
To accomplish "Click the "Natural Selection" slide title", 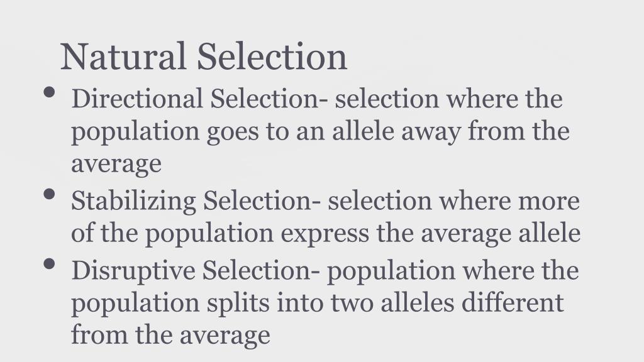I will [x=204, y=56].
